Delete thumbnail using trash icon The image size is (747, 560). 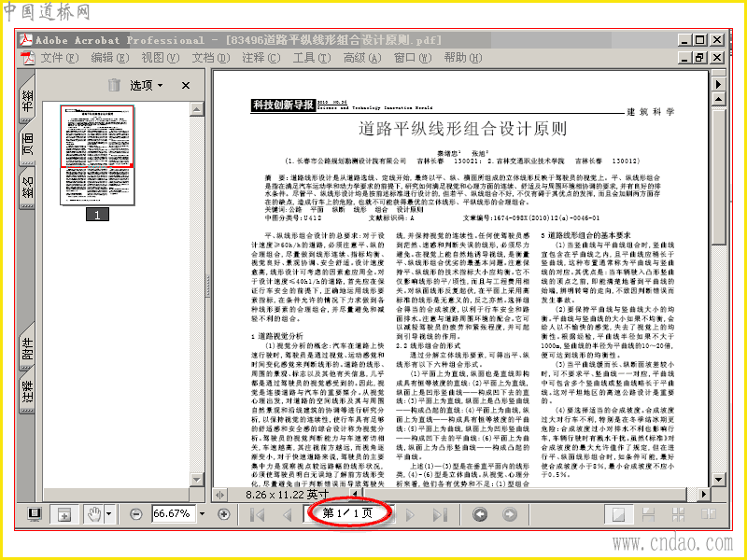[114, 85]
